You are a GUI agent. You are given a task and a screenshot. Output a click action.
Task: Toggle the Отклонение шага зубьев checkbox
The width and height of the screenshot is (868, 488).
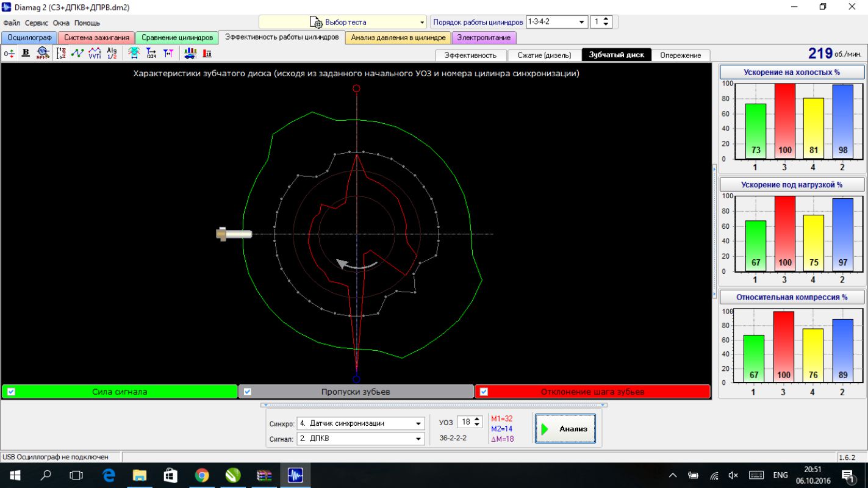point(484,392)
